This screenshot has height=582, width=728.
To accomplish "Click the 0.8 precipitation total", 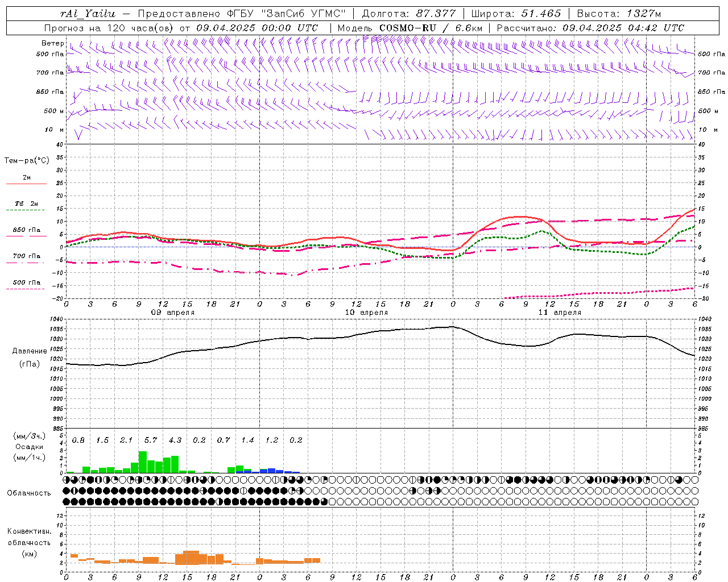I will pos(78,440).
